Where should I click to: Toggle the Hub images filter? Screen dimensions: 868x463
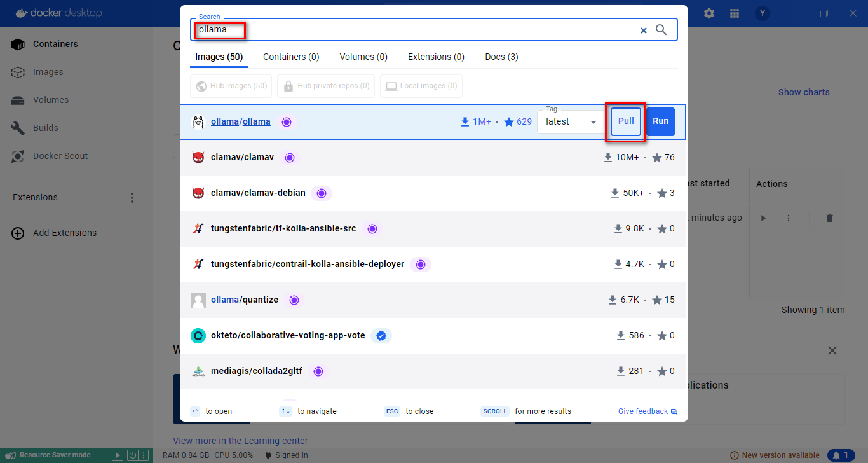click(231, 86)
